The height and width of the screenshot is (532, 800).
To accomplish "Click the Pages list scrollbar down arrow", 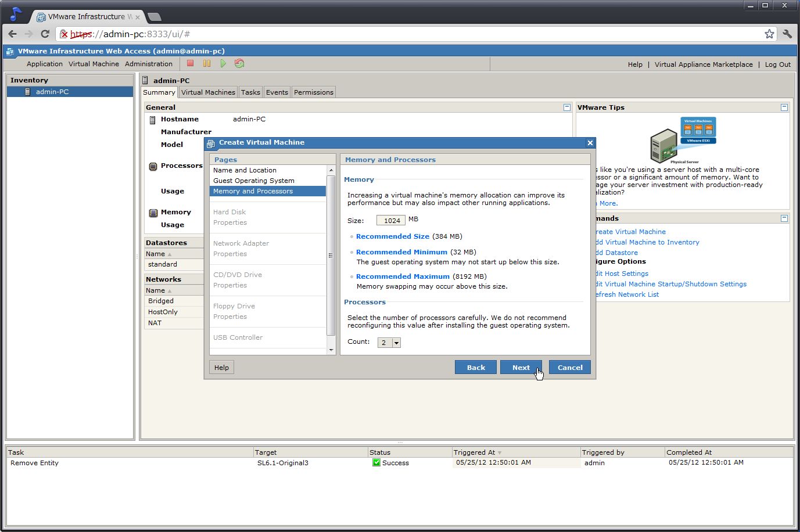I will pos(331,350).
